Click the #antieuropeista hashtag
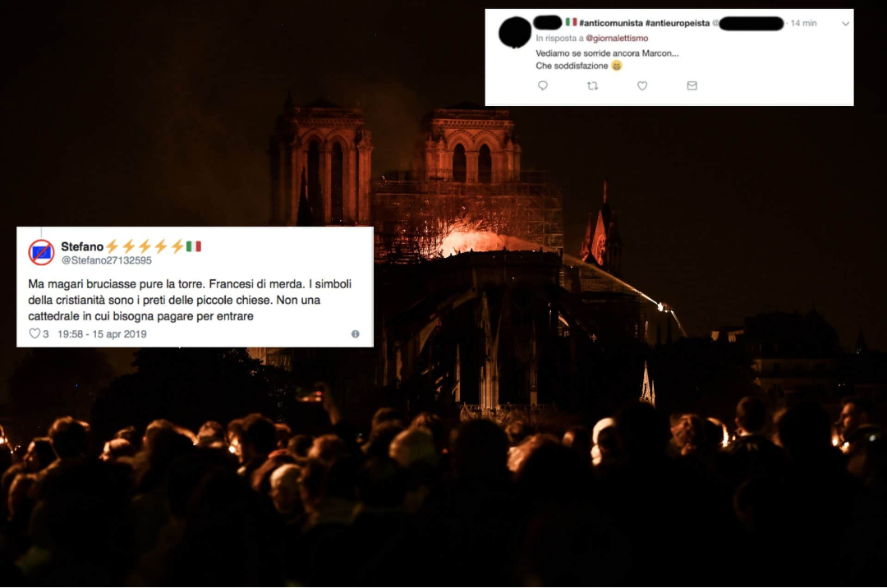The image size is (887, 588). pos(677,23)
